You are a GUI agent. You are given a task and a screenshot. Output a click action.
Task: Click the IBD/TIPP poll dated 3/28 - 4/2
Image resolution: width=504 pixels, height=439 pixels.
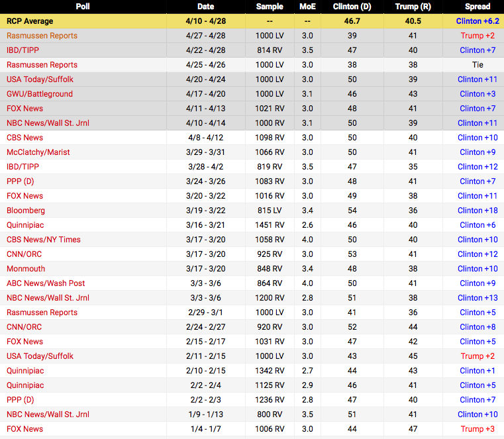pos(23,167)
